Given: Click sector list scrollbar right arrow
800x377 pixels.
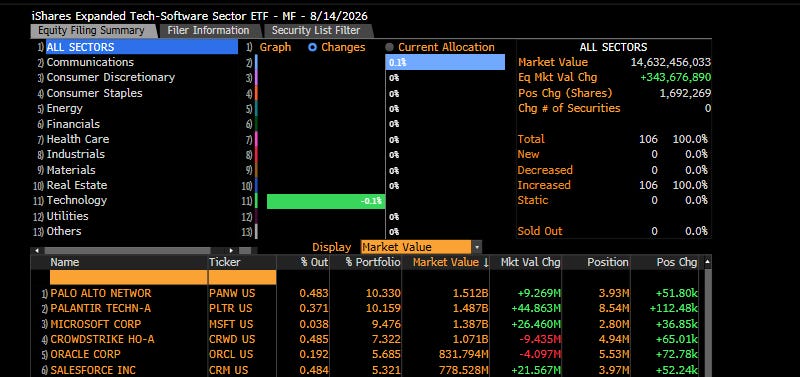Looking at the screenshot, I should [231, 250].
